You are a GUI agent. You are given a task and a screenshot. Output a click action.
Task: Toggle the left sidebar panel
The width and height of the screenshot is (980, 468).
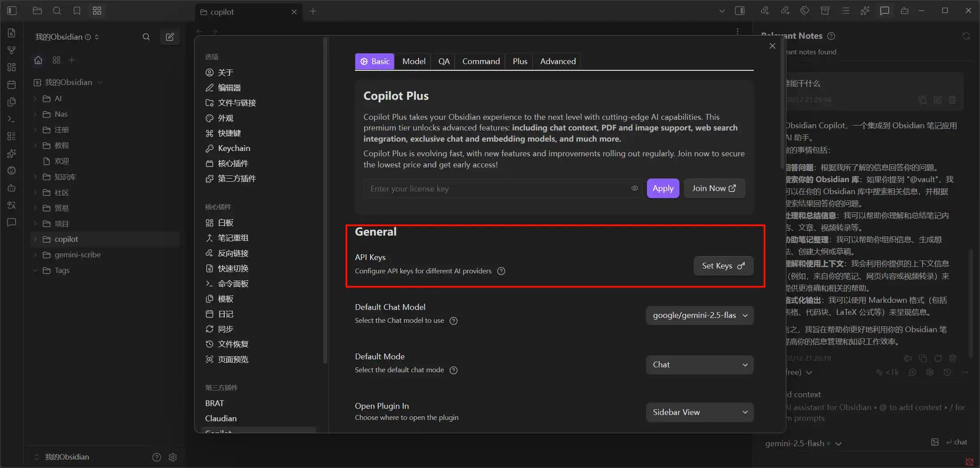click(12, 11)
